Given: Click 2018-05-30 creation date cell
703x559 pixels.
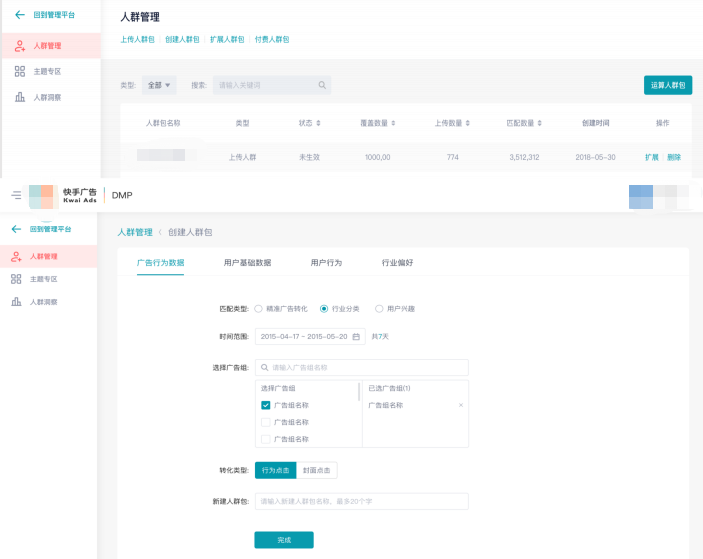Looking at the screenshot, I should pos(595,157).
